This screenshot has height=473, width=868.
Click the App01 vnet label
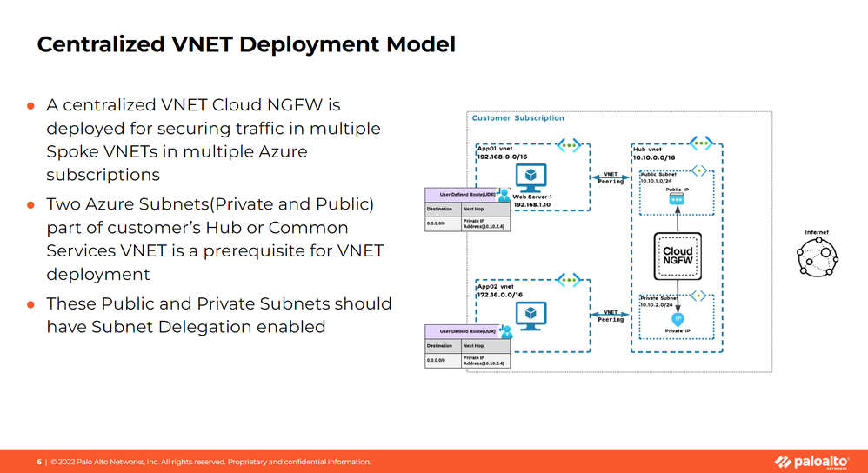click(x=495, y=149)
